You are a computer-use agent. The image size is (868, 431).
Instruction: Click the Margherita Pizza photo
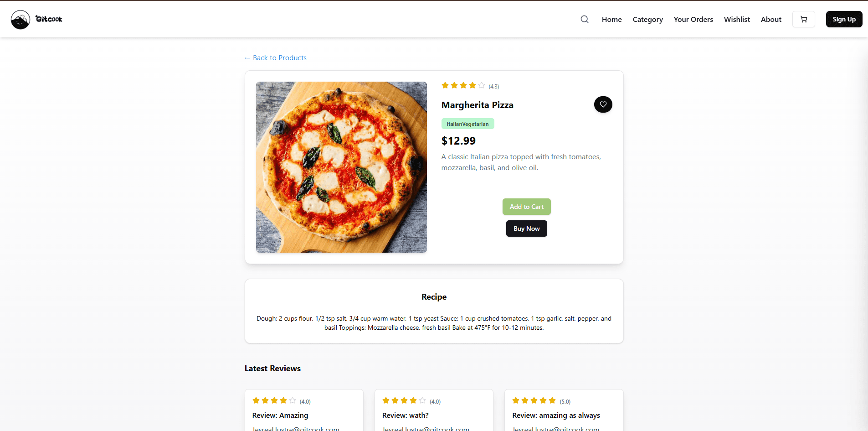click(x=341, y=167)
